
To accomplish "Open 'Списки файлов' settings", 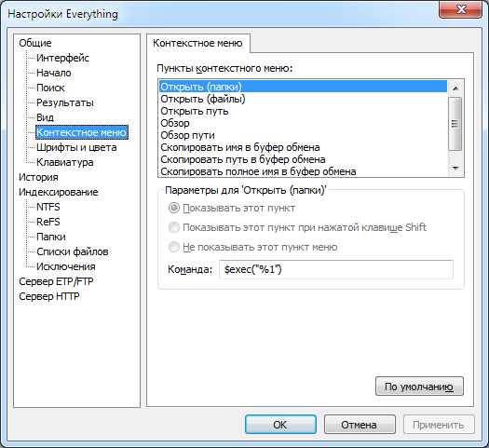I will (73, 251).
